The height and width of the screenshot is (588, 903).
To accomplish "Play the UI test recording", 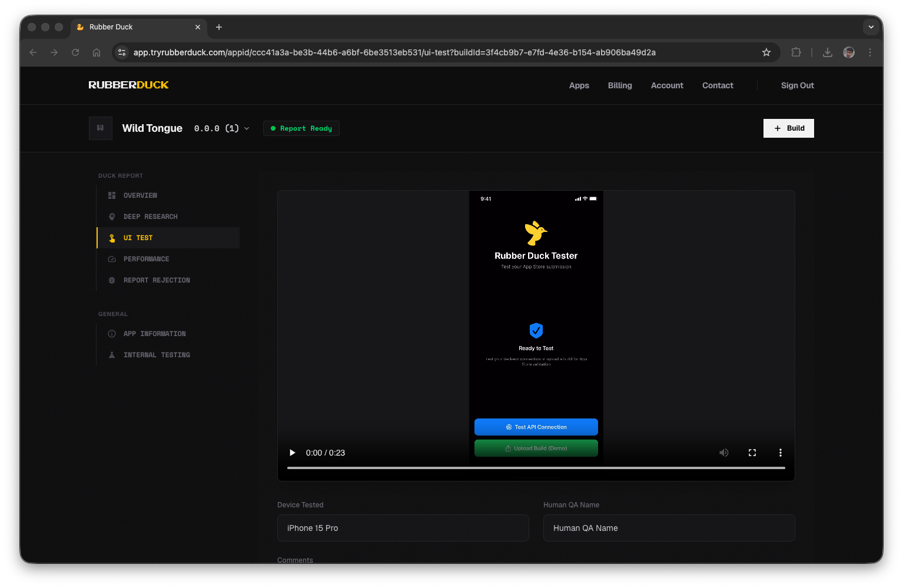I will pyautogui.click(x=293, y=453).
